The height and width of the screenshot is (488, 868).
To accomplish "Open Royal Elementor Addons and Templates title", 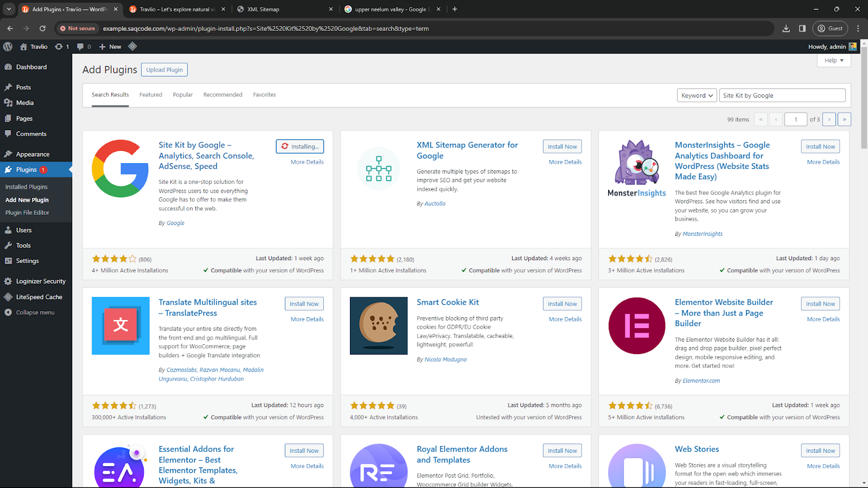I will 462,454.
